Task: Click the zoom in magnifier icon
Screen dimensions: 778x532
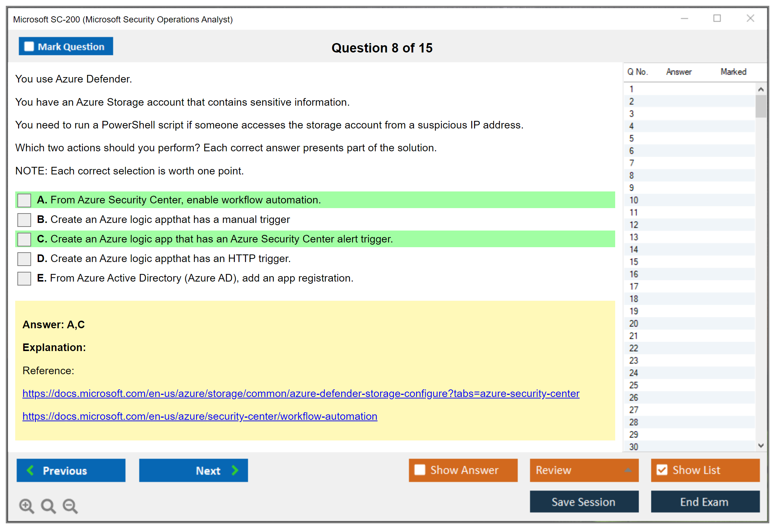Action: point(26,506)
